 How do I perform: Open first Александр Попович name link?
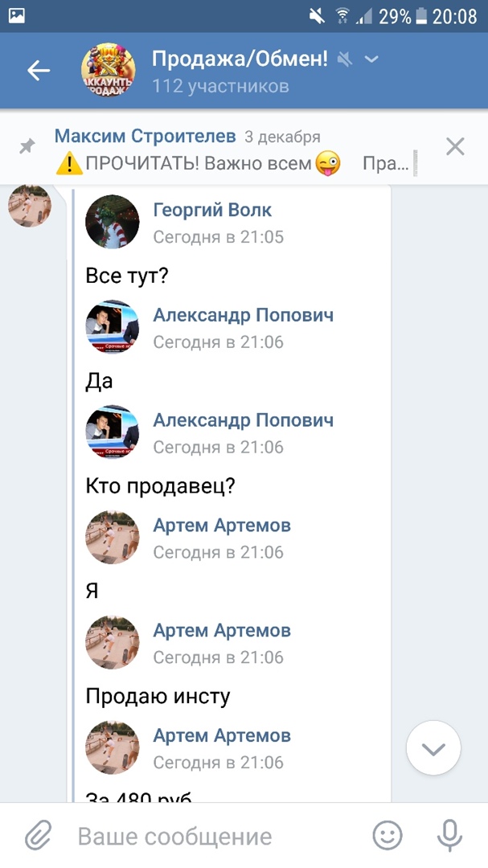243,315
